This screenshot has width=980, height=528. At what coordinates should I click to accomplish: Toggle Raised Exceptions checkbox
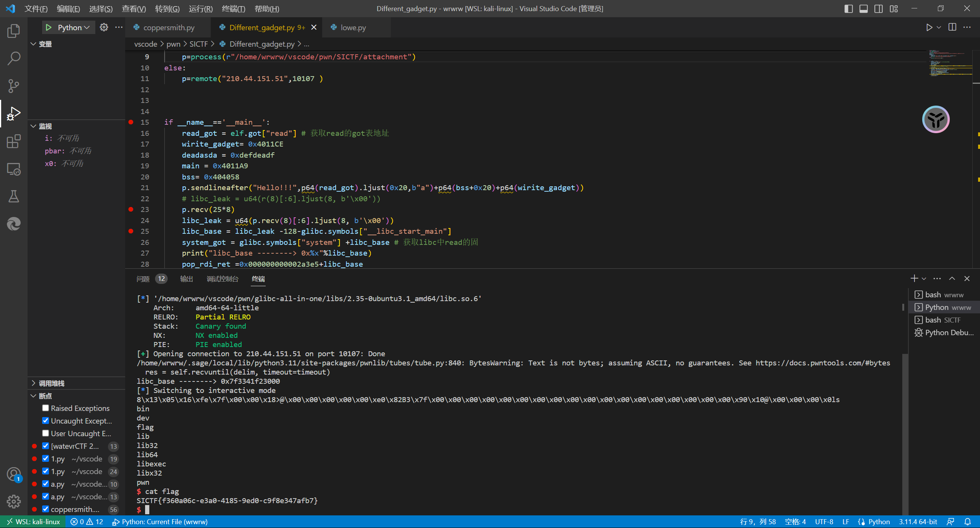pyautogui.click(x=46, y=408)
